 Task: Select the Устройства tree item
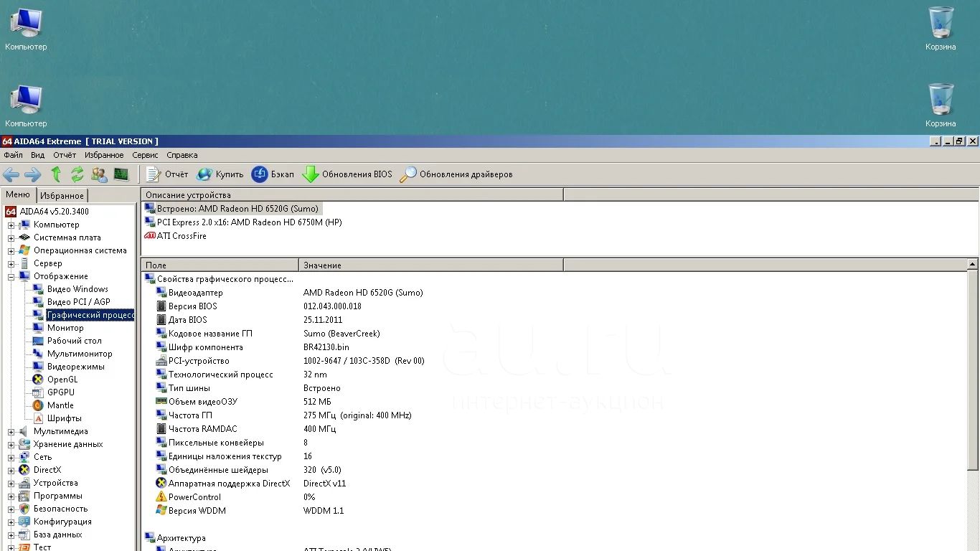(48, 483)
